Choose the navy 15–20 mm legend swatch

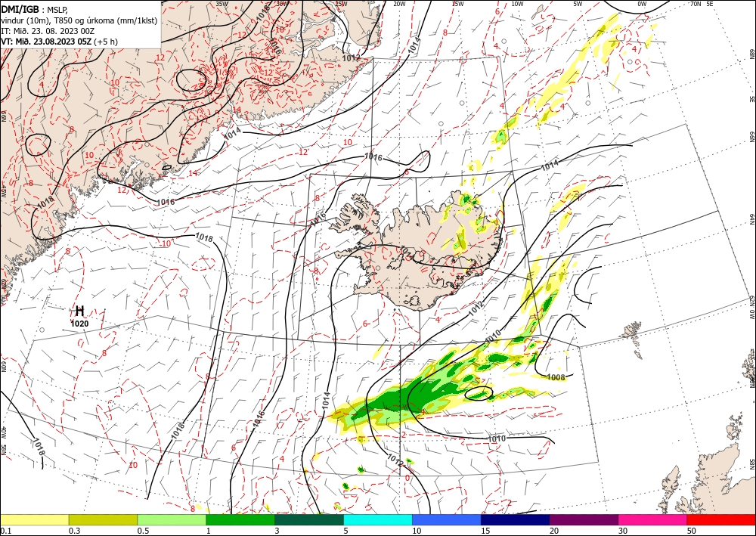pyautogui.click(x=516, y=519)
